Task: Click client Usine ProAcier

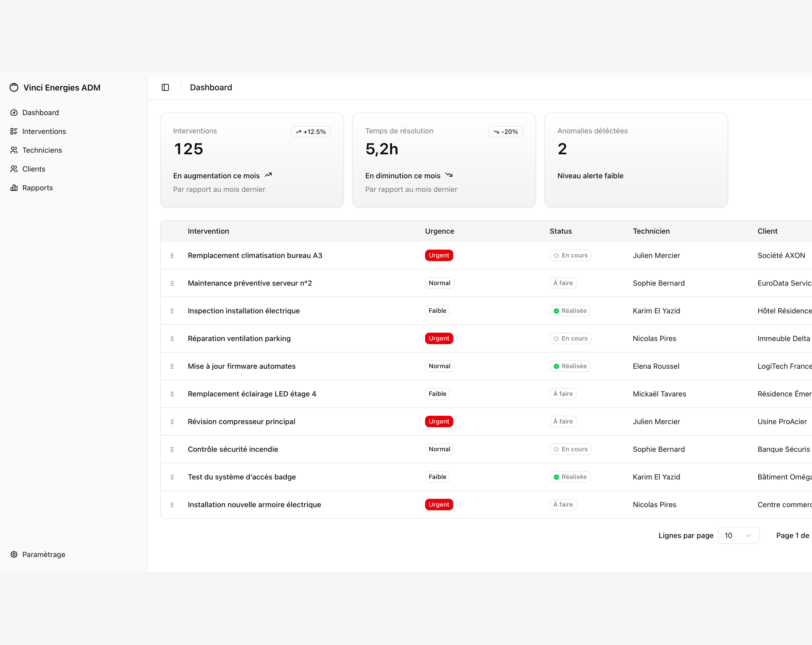Action: tap(782, 422)
